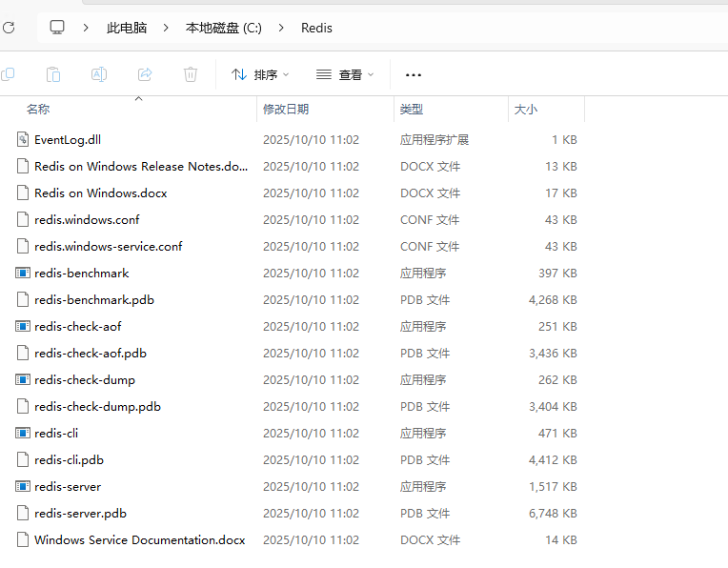Click the redis-cli application icon
The width and height of the screenshot is (728, 568).
(23, 433)
